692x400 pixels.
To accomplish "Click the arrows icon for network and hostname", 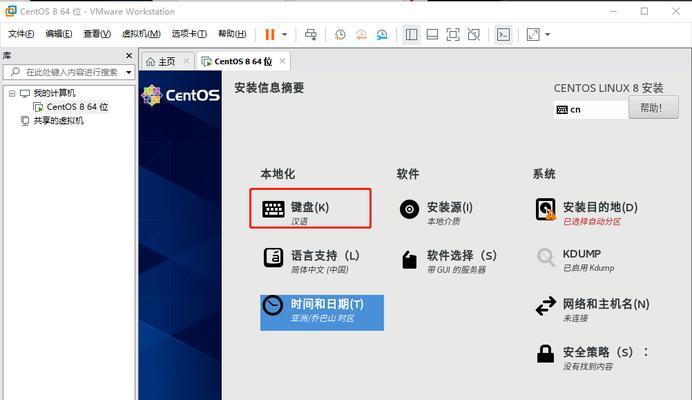I will (546, 306).
